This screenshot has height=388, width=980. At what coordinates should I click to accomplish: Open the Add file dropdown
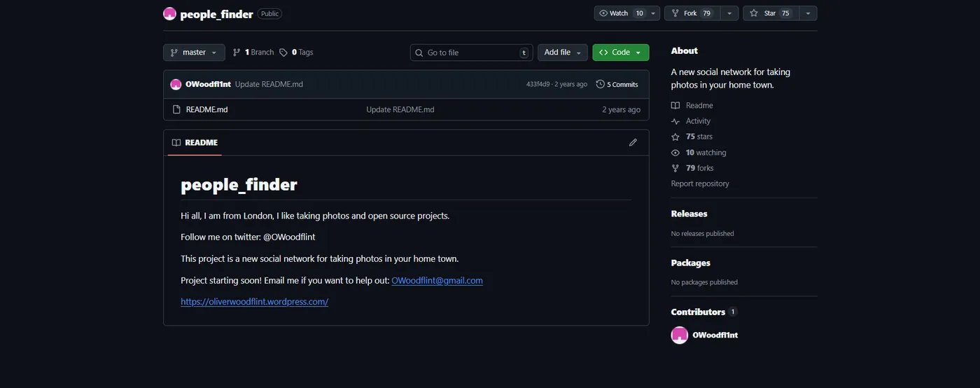[563, 53]
